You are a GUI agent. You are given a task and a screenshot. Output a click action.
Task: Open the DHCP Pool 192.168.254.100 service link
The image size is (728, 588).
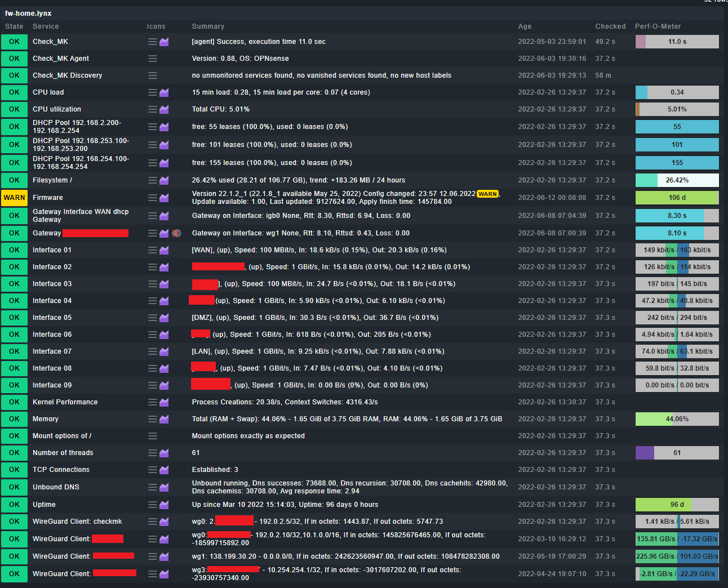[x=81, y=163]
